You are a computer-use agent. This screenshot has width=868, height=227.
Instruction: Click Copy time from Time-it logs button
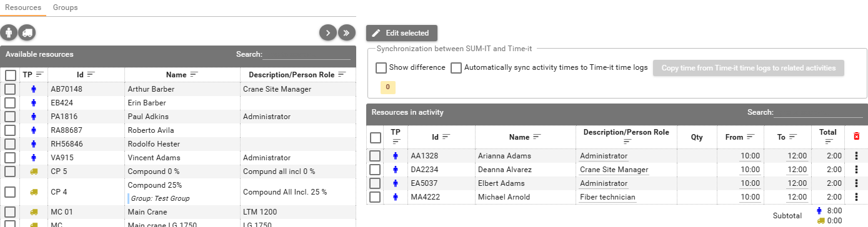tap(749, 68)
